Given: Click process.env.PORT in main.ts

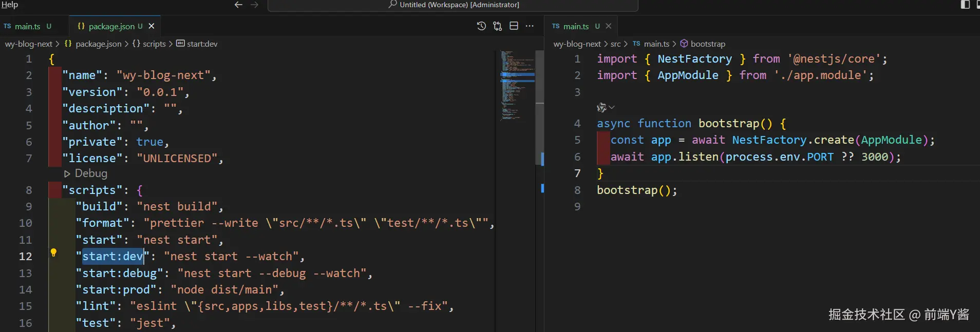Looking at the screenshot, I should (780, 157).
